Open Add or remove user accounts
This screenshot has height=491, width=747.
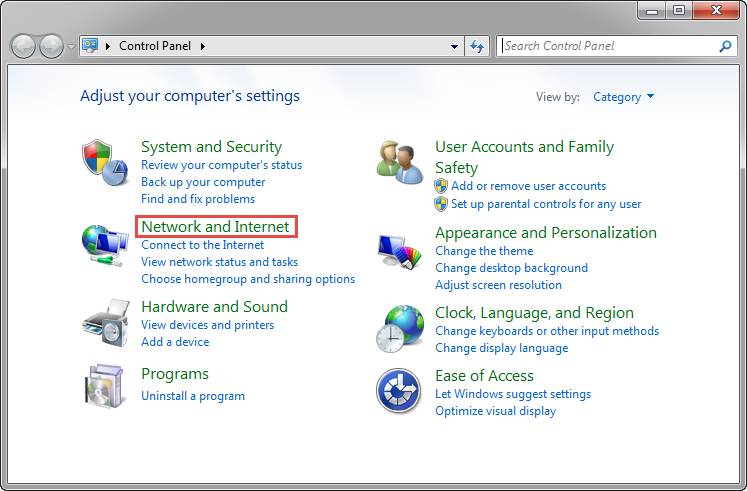[528, 186]
